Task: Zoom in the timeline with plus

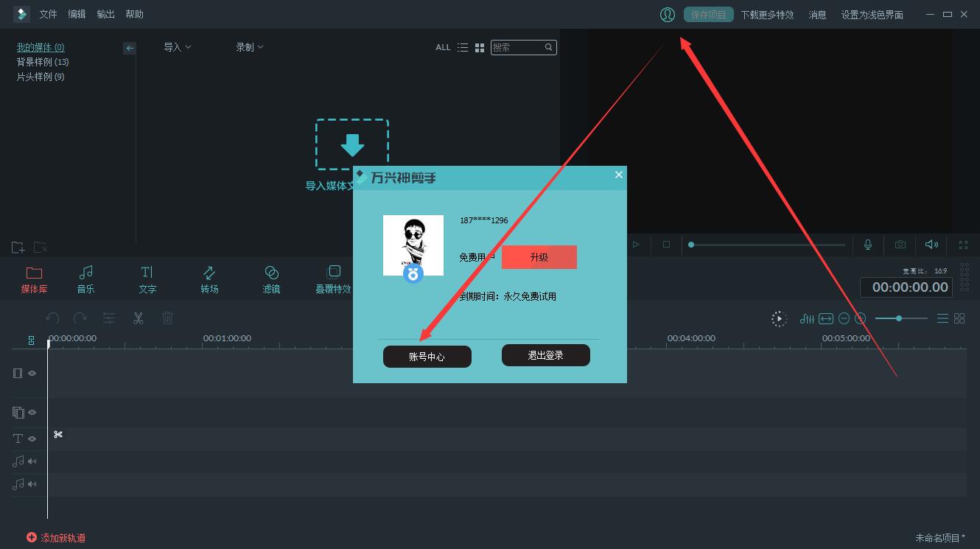Action: [860, 318]
